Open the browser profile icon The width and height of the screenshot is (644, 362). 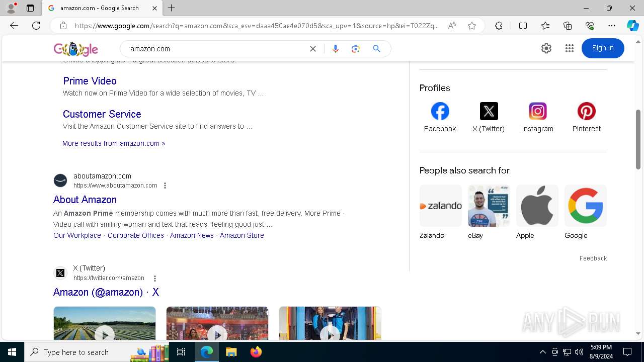click(x=11, y=8)
